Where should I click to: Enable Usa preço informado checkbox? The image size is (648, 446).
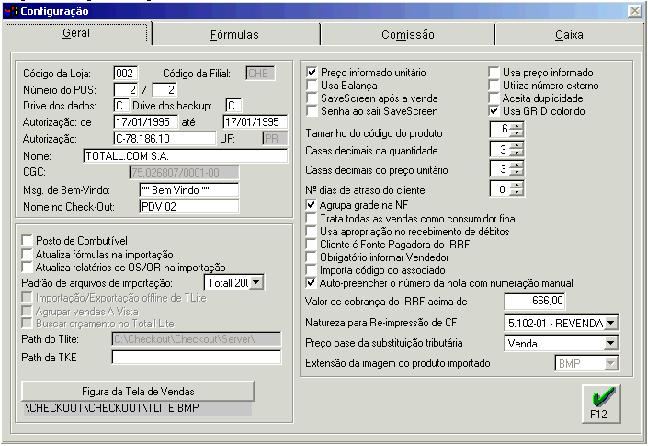(493, 72)
